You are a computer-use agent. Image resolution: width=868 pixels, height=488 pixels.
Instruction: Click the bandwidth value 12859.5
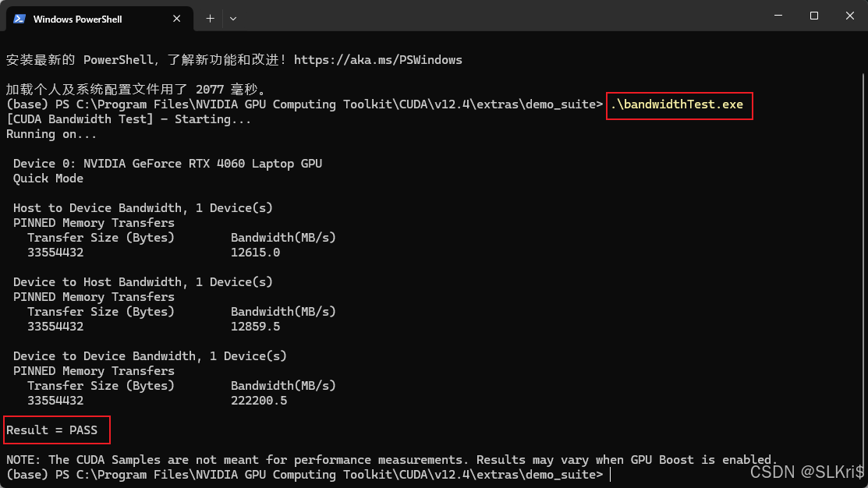(255, 327)
